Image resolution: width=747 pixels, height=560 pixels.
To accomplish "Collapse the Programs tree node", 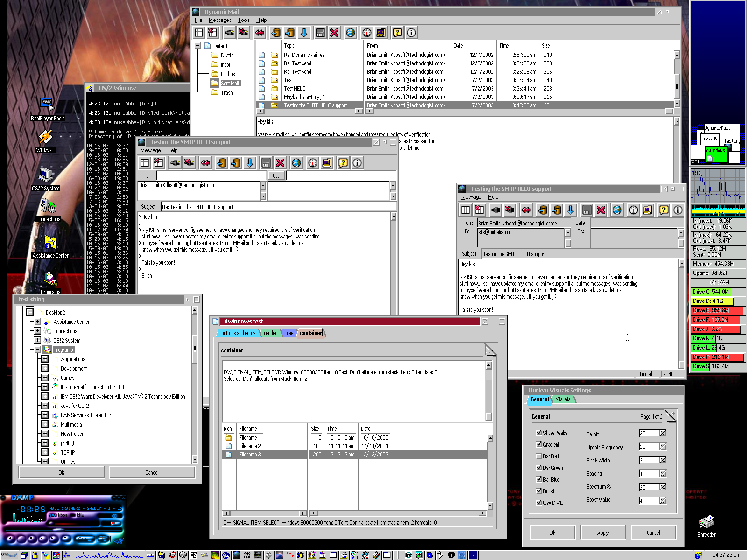I will [x=37, y=350].
